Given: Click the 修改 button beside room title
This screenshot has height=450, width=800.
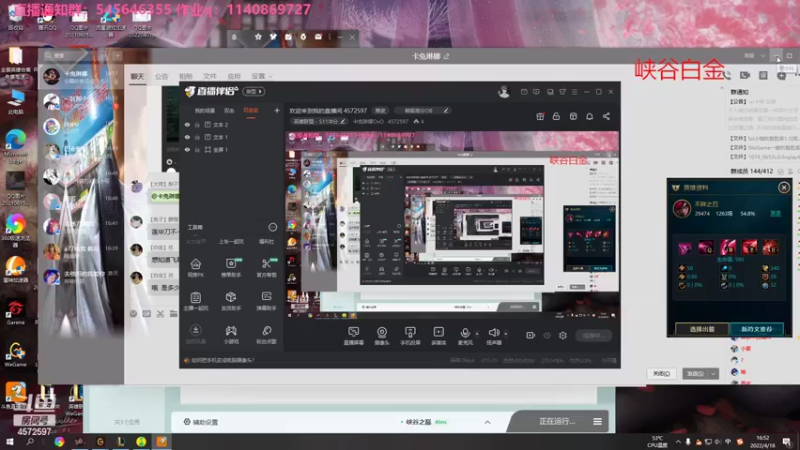Looking at the screenshot, I should tap(381, 110).
